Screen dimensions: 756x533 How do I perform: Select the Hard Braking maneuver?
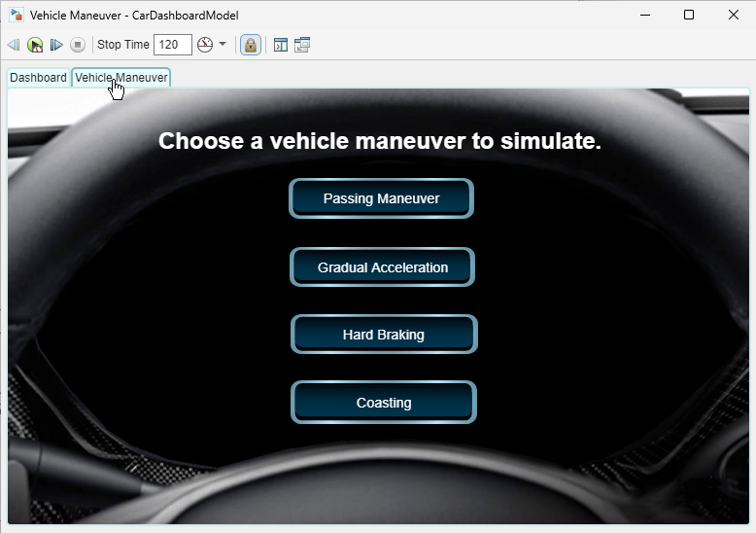[384, 334]
